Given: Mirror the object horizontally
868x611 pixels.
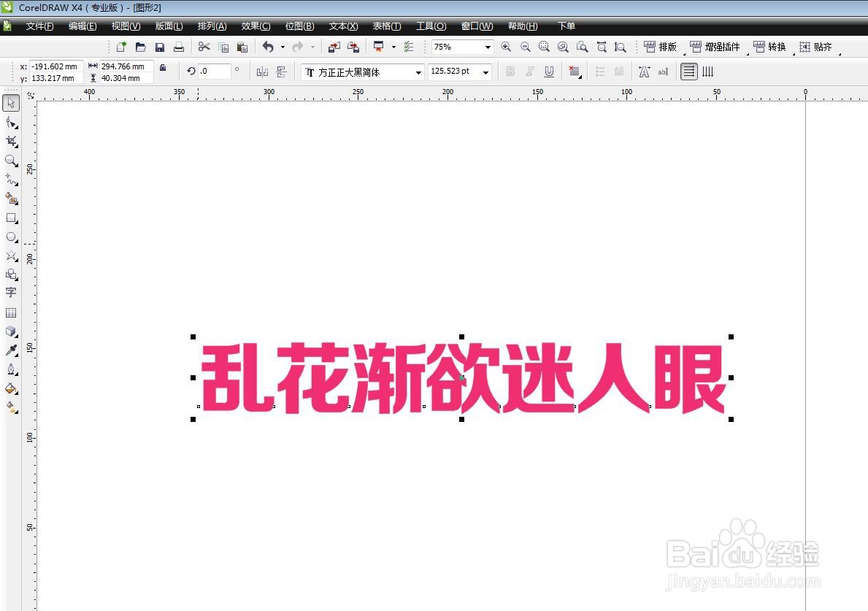Looking at the screenshot, I should (262, 72).
